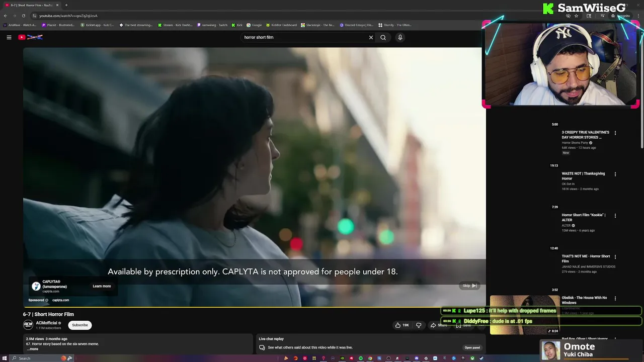This screenshot has height=362, width=644.
Task: Open AniWave bookmark
Action: point(19,25)
